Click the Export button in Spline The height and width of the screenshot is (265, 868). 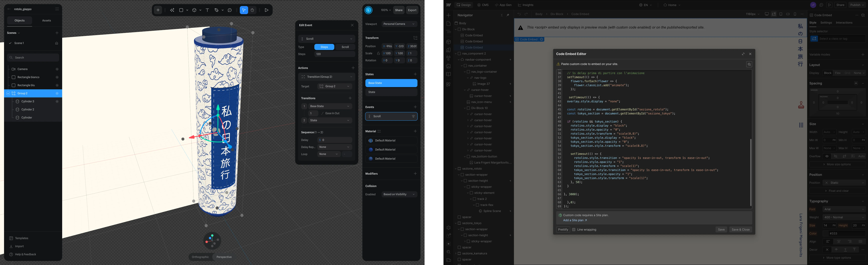click(412, 10)
